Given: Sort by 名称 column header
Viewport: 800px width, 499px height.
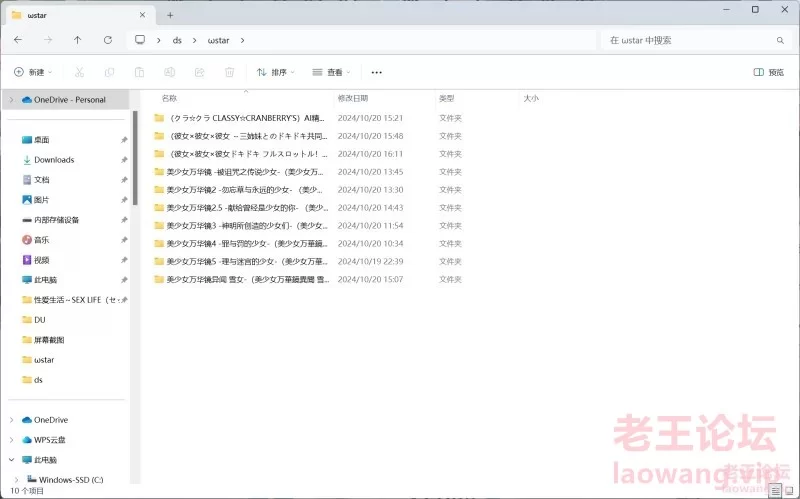Looking at the screenshot, I should pos(169,98).
